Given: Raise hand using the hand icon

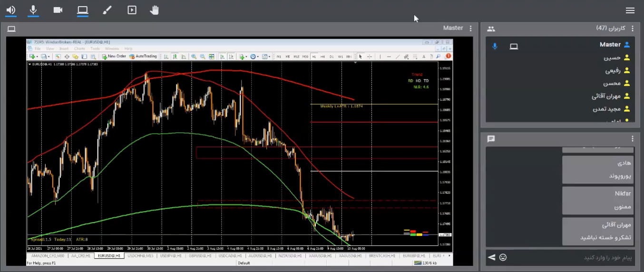Looking at the screenshot, I should tap(155, 10).
